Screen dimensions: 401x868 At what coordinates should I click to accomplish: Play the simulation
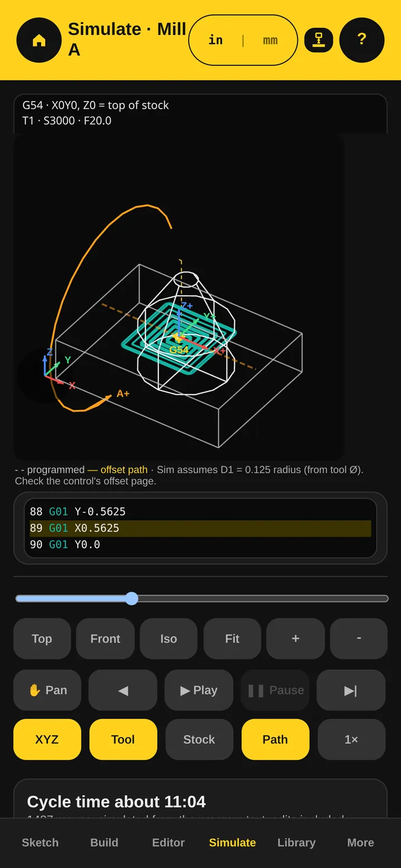pyautogui.click(x=199, y=690)
